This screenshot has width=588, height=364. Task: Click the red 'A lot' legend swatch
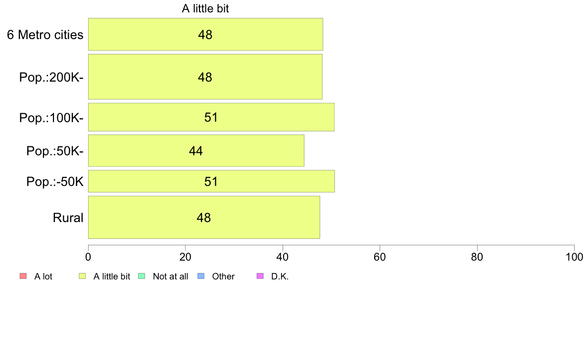(x=23, y=276)
